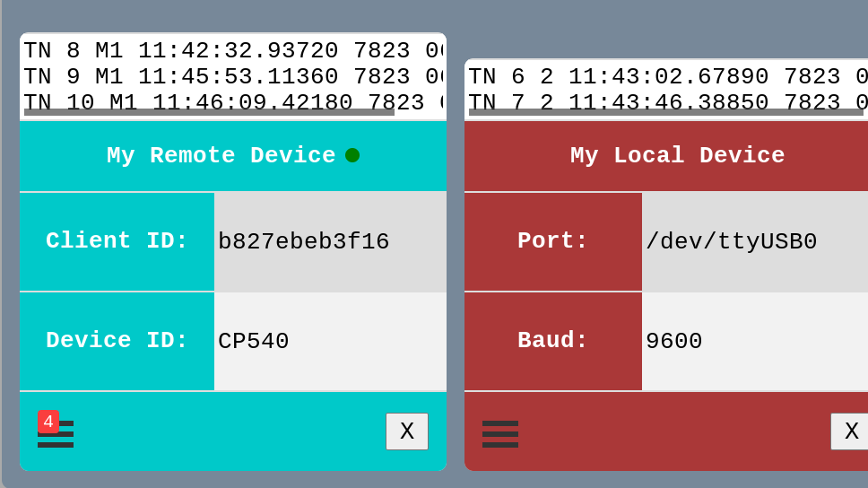Click the red 4 notification badge
868x488 pixels.
click(48, 423)
